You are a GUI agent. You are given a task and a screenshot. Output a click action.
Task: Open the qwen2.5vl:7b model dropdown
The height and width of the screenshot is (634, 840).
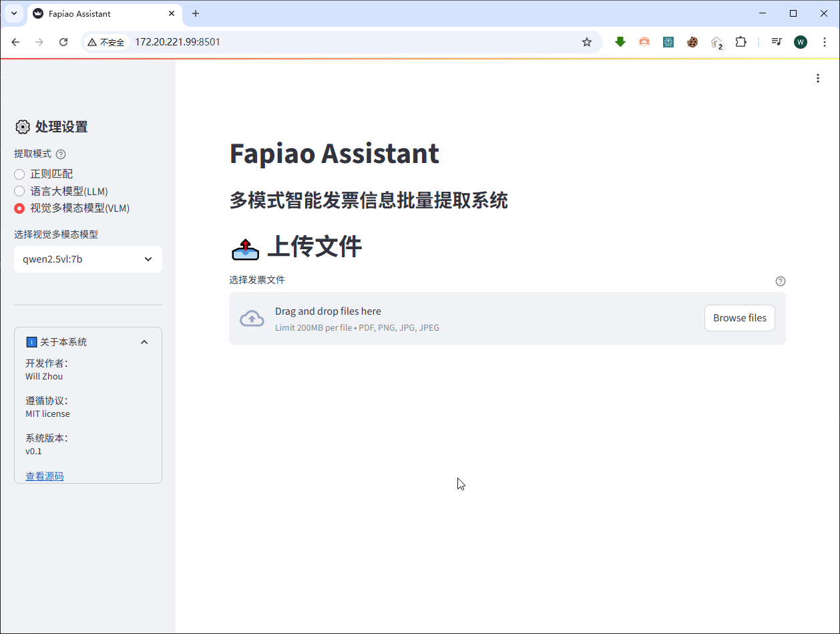pos(88,259)
